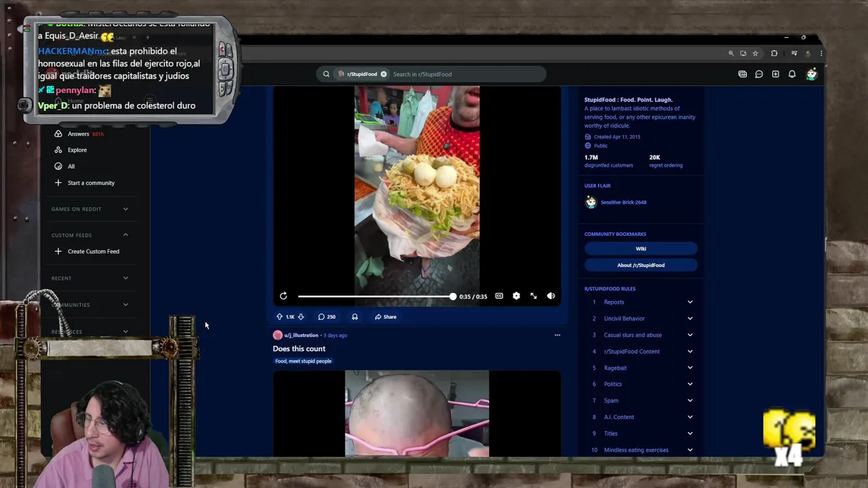This screenshot has width=868, height=488.
Task: Open video player settings gear
Action: (x=516, y=296)
